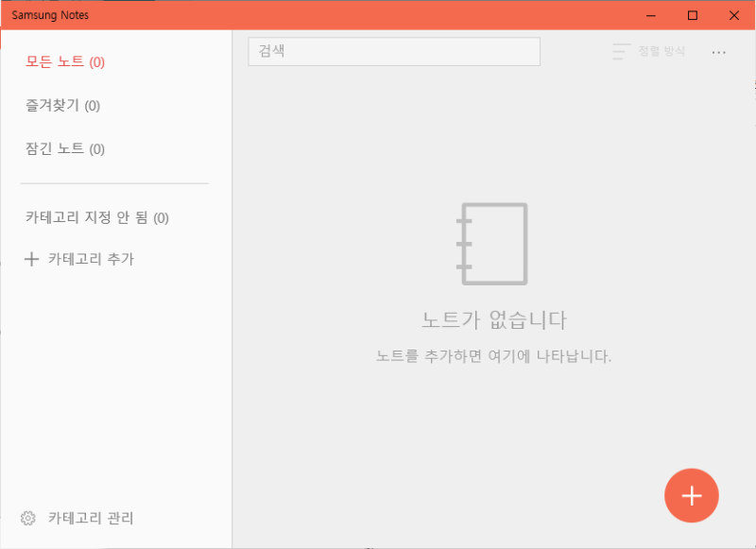Image resolution: width=756 pixels, height=549 pixels.
Task: Open more options via the ellipsis icon
Action: (x=718, y=52)
